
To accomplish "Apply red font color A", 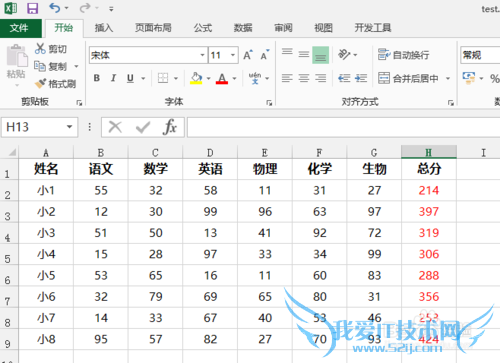I will point(222,78).
